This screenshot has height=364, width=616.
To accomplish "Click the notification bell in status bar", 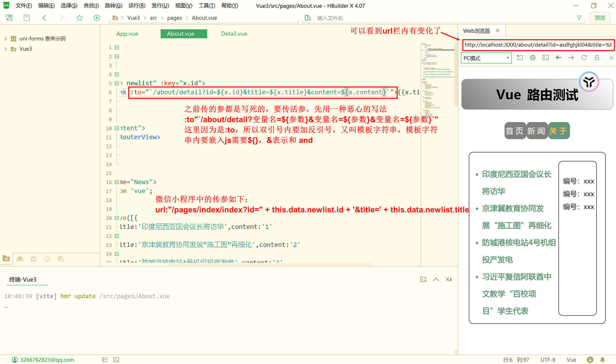I will (x=603, y=360).
